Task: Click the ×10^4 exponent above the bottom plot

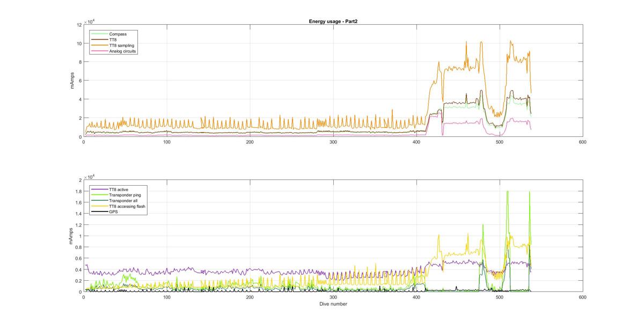Action: pyautogui.click(x=89, y=176)
